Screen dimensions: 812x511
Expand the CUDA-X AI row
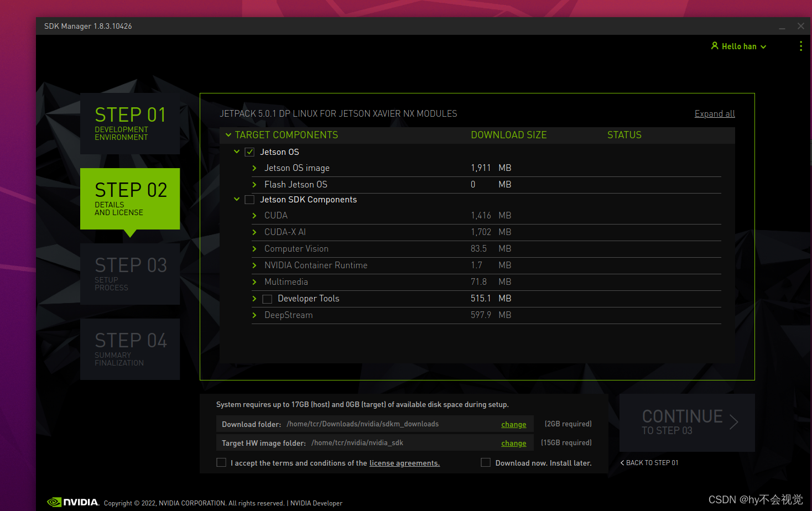click(x=254, y=232)
